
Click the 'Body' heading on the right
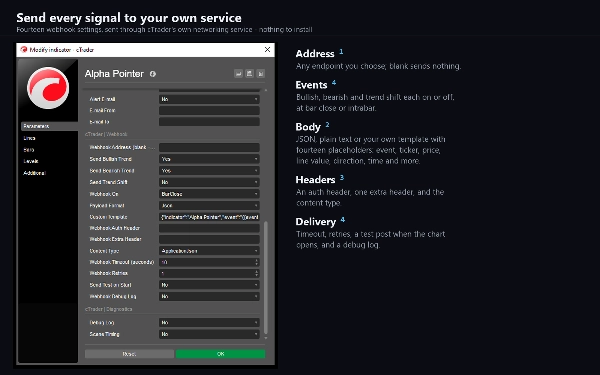pyautogui.click(x=308, y=127)
